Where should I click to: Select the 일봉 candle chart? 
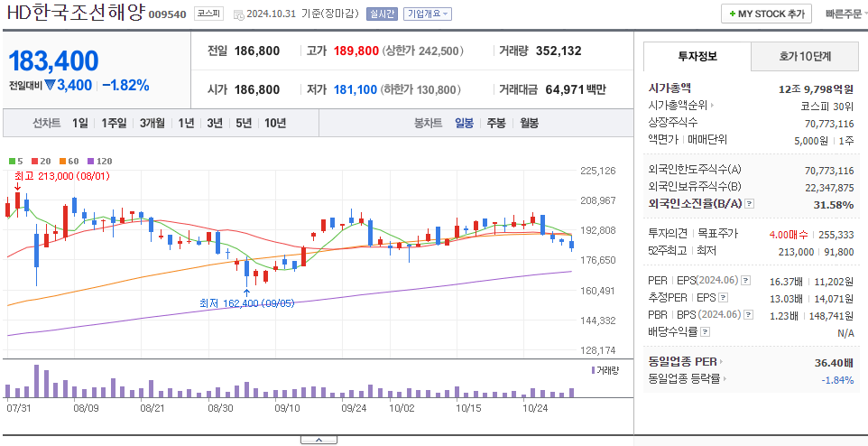point(464,123)
